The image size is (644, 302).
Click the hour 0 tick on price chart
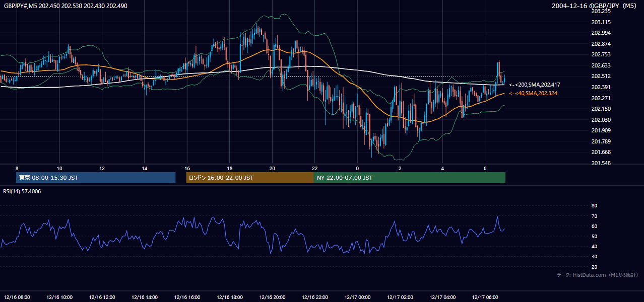[357, 168]
